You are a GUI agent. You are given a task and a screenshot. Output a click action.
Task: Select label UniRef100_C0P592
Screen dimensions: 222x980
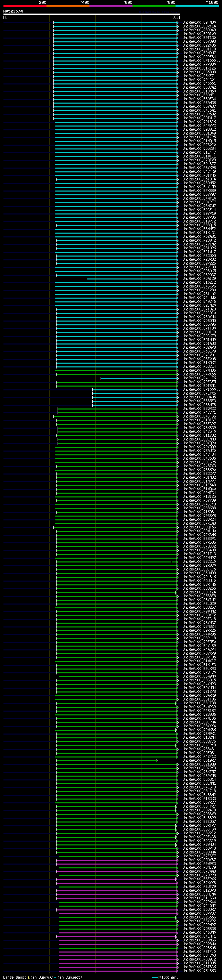[x=199, y=114]
